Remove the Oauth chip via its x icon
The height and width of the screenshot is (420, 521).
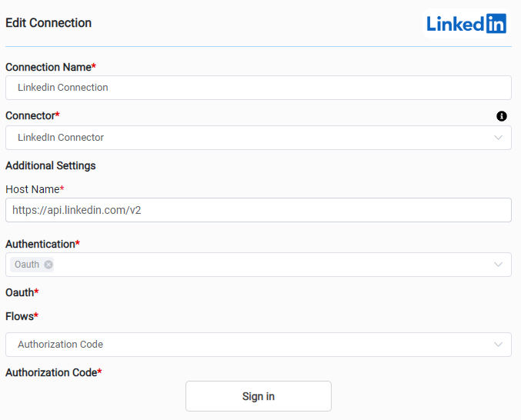click(48, 265)
